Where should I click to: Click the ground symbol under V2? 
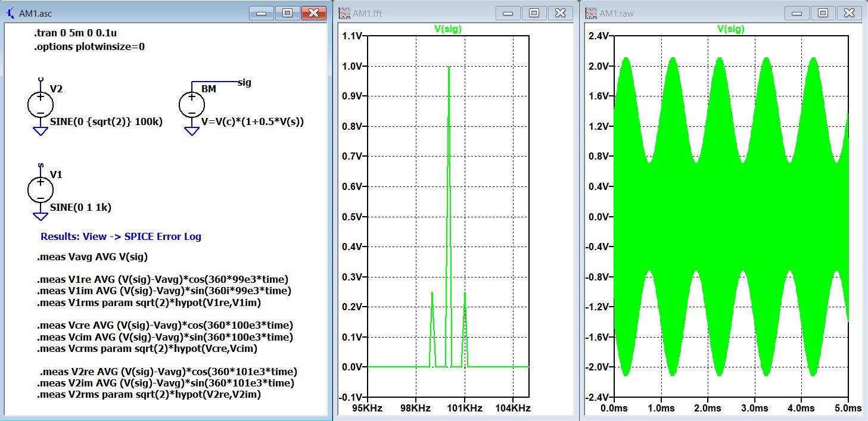pos(41,130)
